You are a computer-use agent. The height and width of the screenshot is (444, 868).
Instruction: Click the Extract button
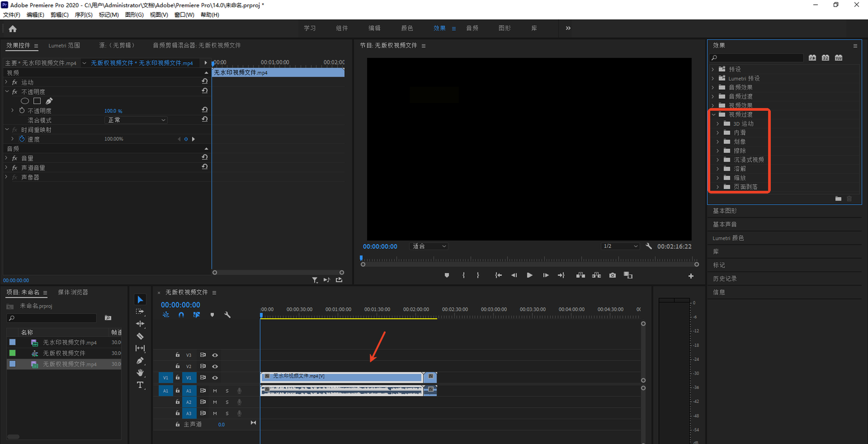click(596, 275)
